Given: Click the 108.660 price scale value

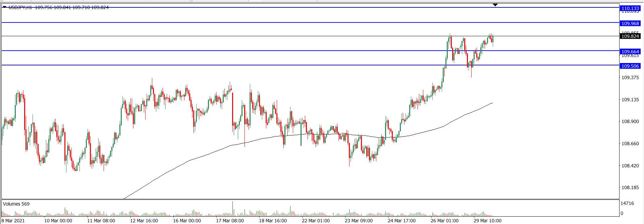Looking at the screenshot, I should pos(630,144).
